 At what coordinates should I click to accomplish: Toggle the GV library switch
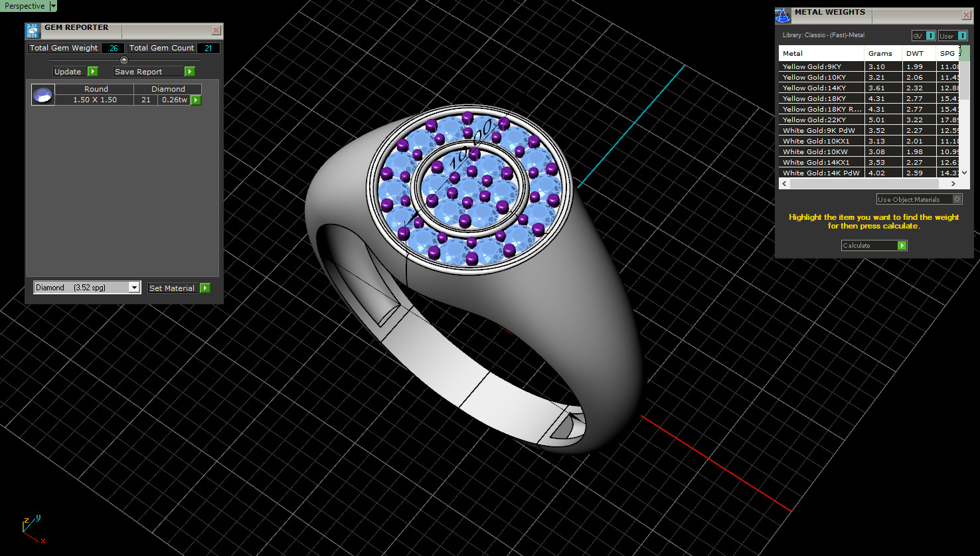[924, 36]
